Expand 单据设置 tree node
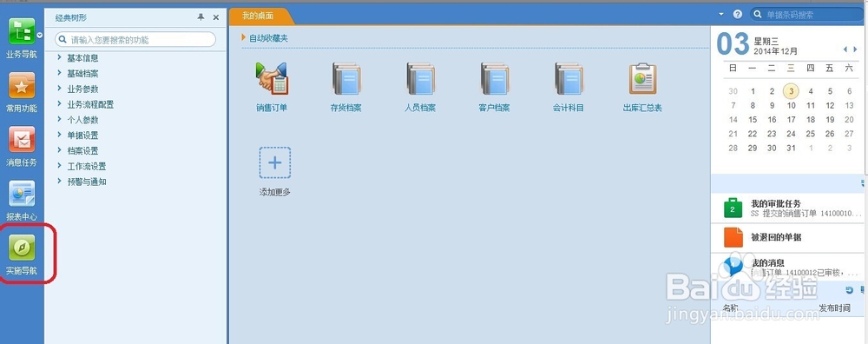This screenshot has width=868, height=344. [x=59, y=136]
